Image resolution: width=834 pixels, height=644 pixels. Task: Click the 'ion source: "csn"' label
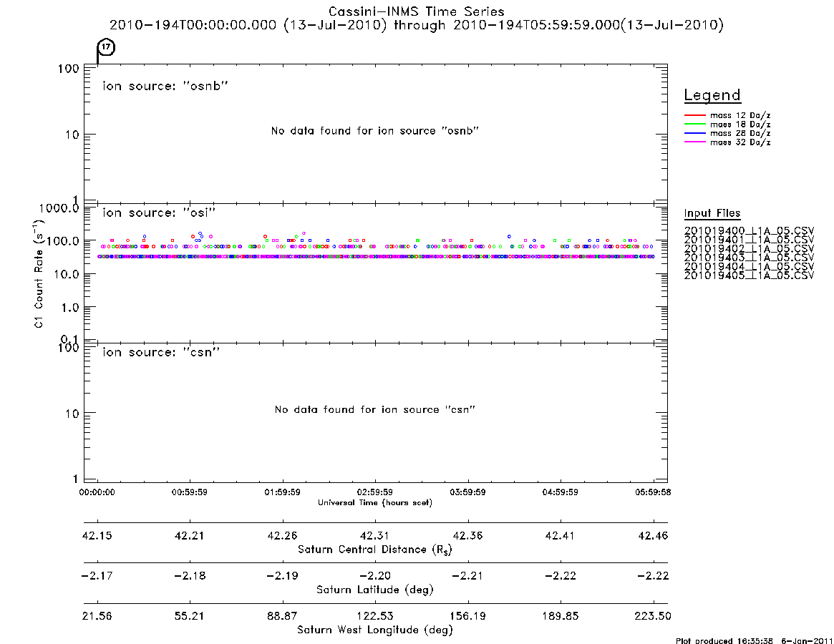(161, 352)
